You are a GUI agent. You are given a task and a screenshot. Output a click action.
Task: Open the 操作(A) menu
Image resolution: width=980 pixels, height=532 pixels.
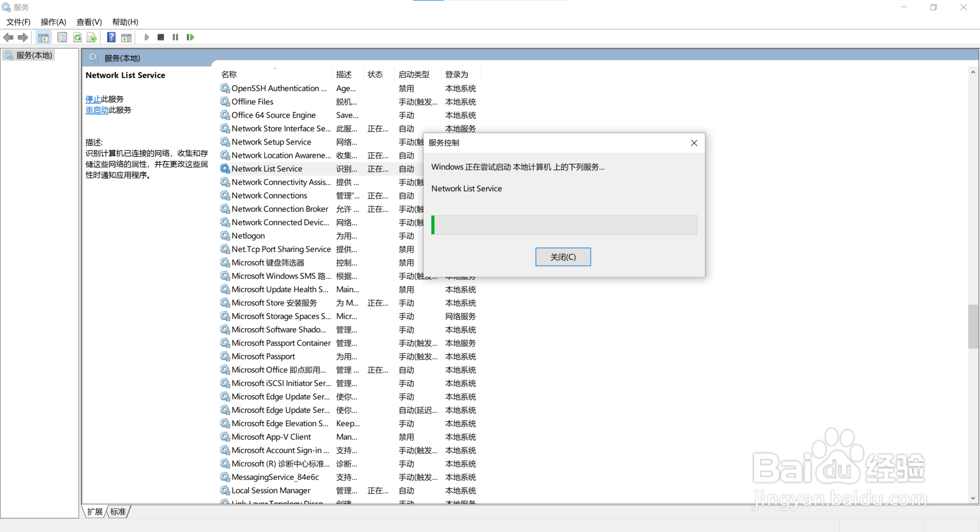tap(54, 22)
